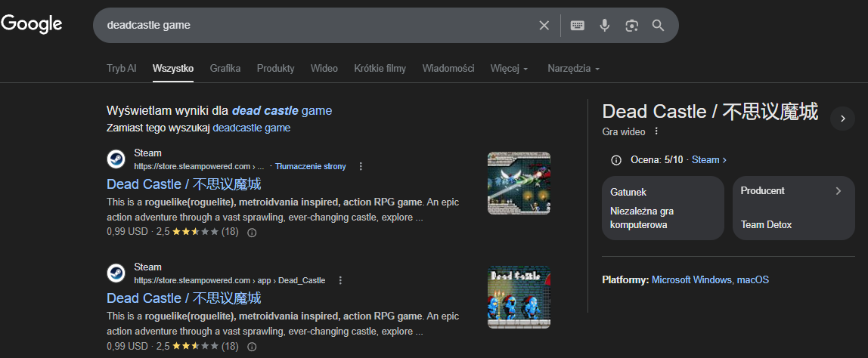Expand the Producent Team Detox card
Screen dimensions: 868x358
click(x=794, y=208)
